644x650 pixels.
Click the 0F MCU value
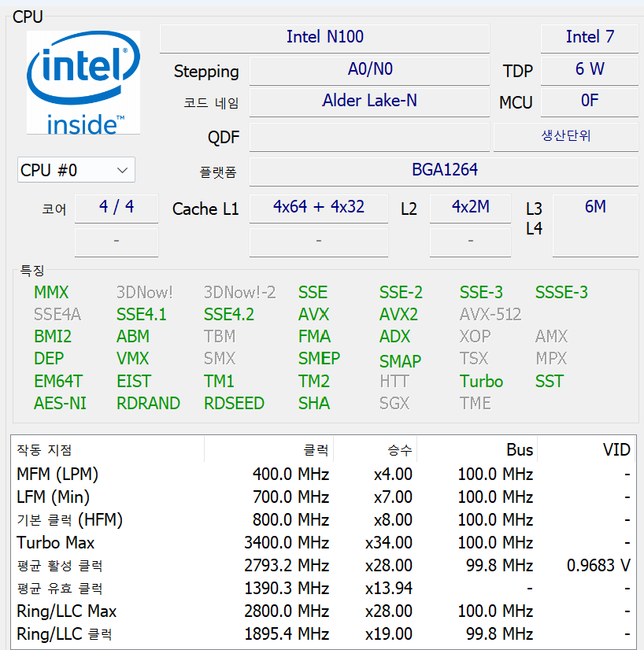589,102
